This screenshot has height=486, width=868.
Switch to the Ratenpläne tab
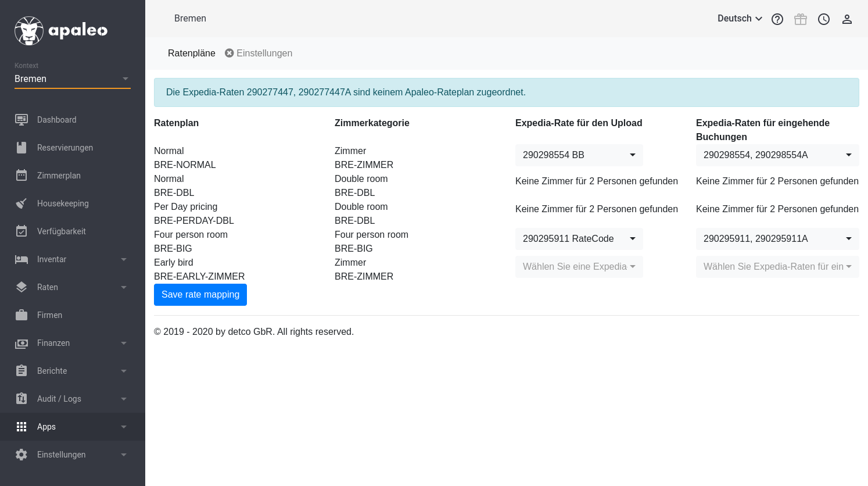tap(191, 53)
